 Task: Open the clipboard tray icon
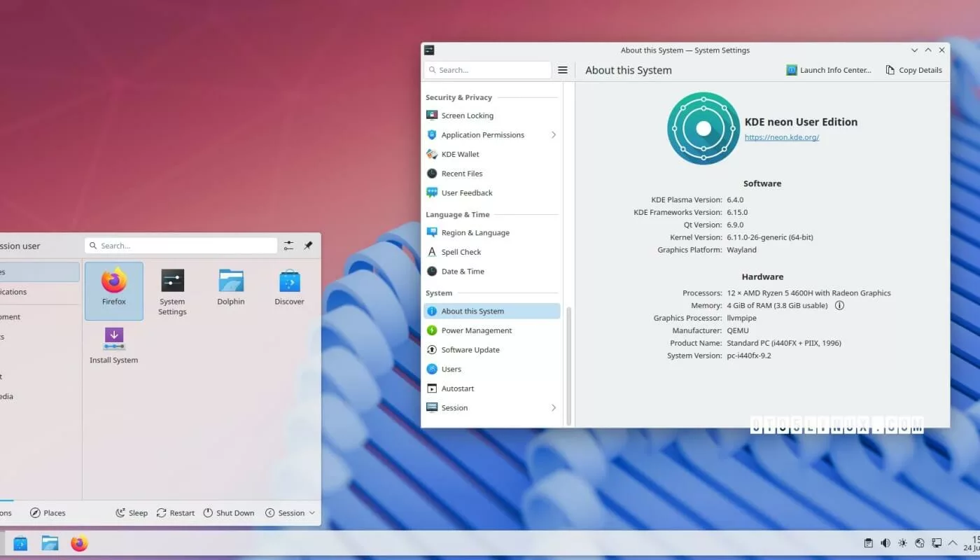coord(869,543)
